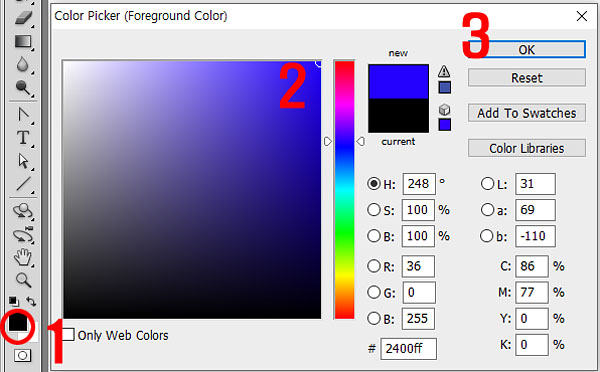Select the H hue radio button
The image size is (600, 372).
[x=373, y=184]
